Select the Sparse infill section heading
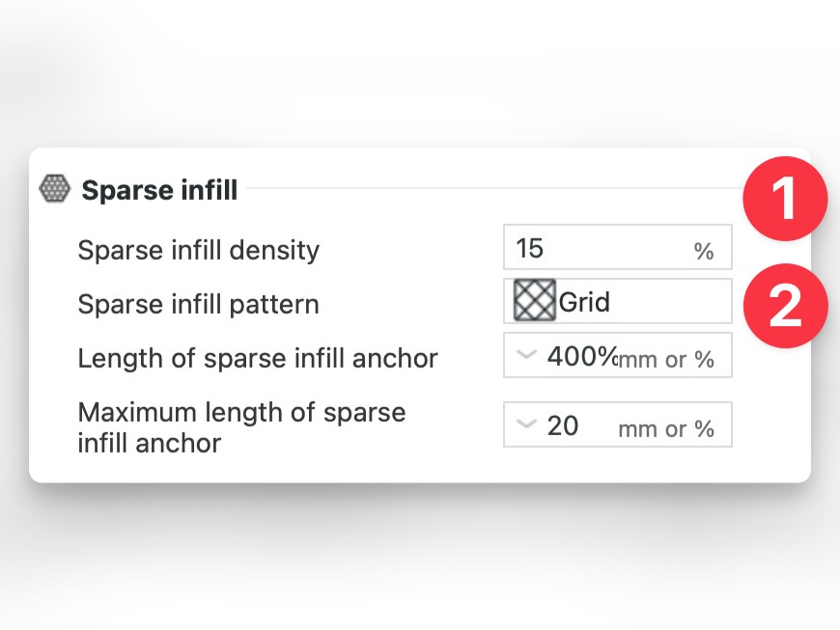The width and height of the screenshot is (840, 630). (x=159, y=190)
